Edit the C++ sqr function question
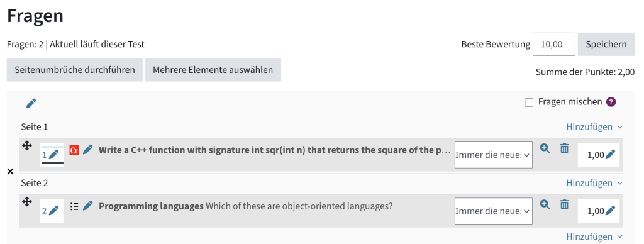Image resolution: width=644 pixels, height=244 pixels. (x=88, y=150)
